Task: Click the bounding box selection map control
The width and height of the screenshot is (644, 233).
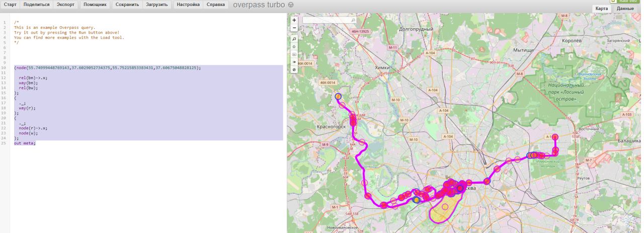Action: point(294,54)
